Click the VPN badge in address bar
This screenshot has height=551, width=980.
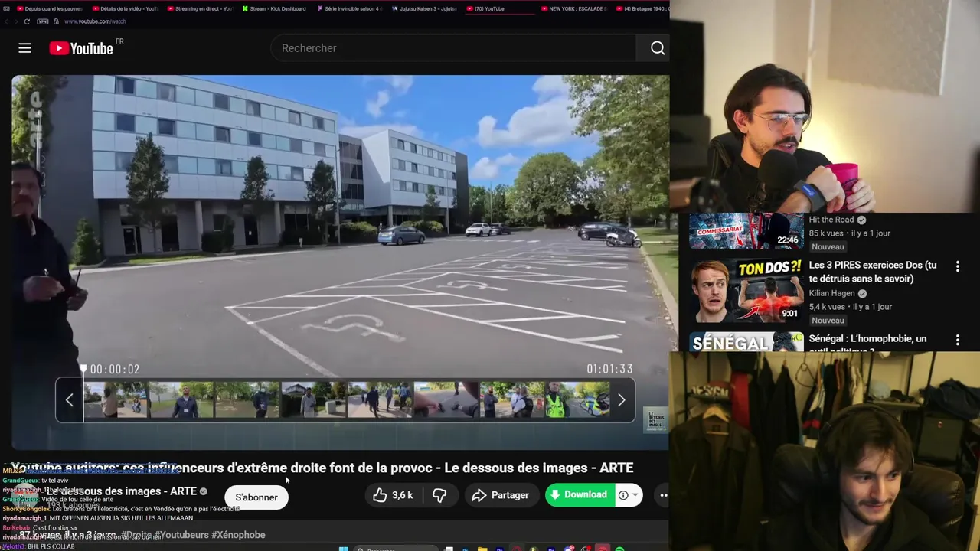[x=43, y=21]
